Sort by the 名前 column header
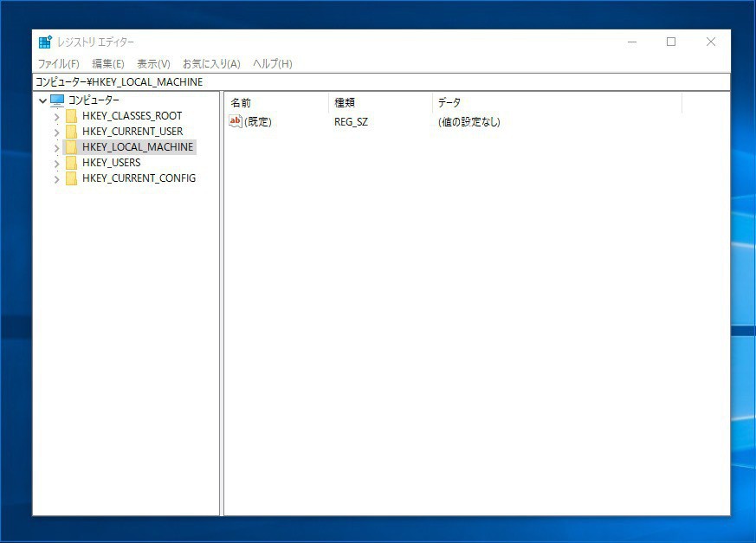The width and height of the screenshot is (756, 543). (x=277, y=103)
